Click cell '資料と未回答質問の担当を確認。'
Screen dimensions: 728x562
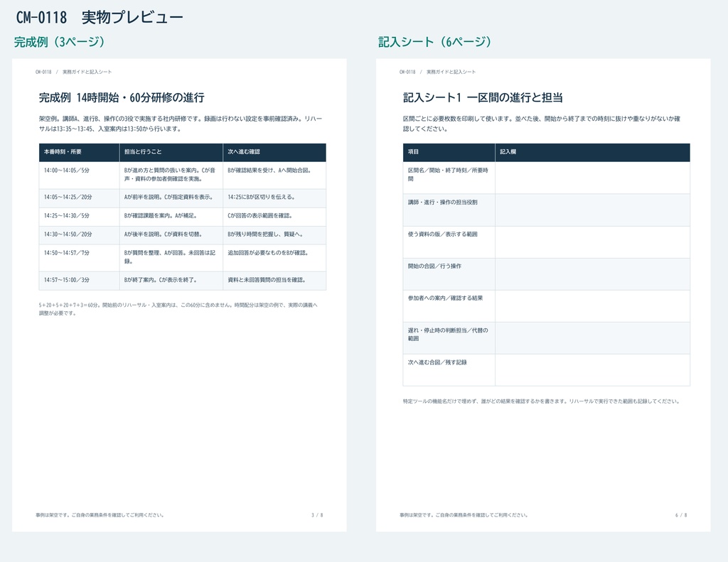pyautogui.click(x=274, y=281)
